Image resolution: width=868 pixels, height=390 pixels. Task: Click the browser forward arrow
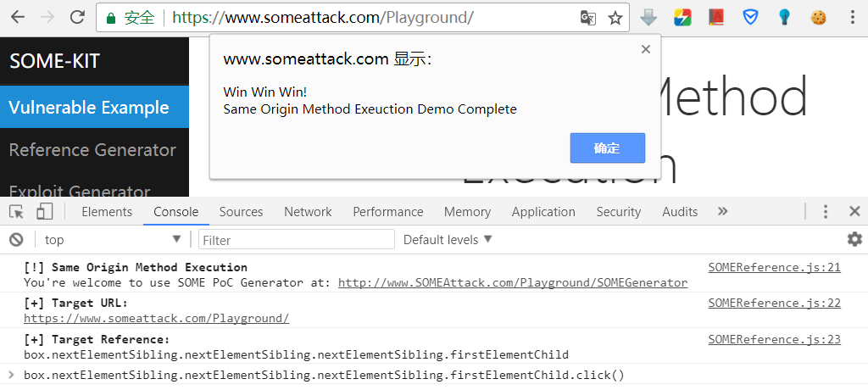pyautogui.click(x=47, y=17)
